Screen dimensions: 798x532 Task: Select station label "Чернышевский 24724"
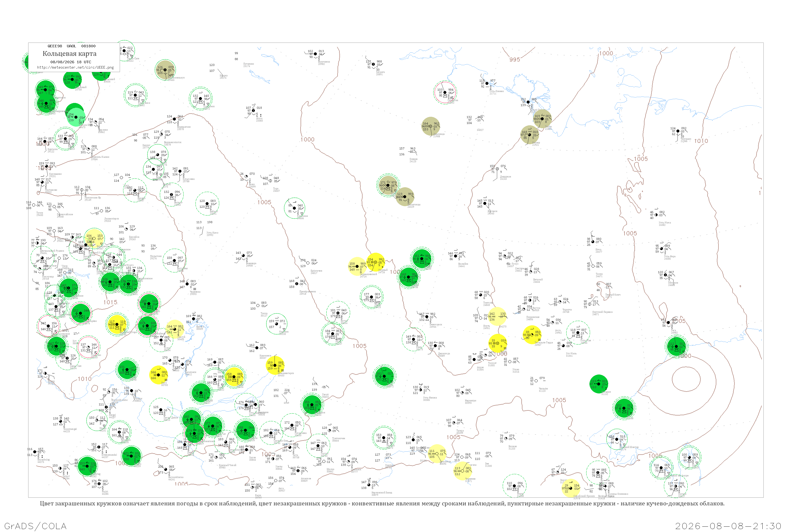point(368,275)
